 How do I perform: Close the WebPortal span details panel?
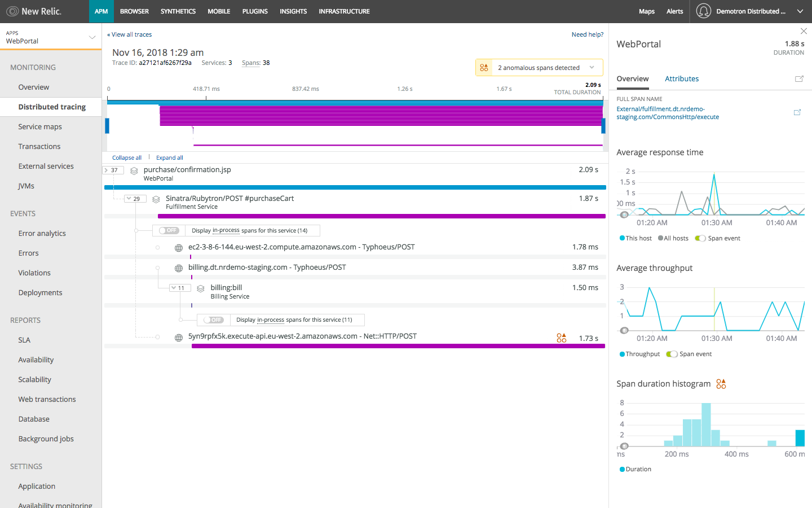[804, 31]
